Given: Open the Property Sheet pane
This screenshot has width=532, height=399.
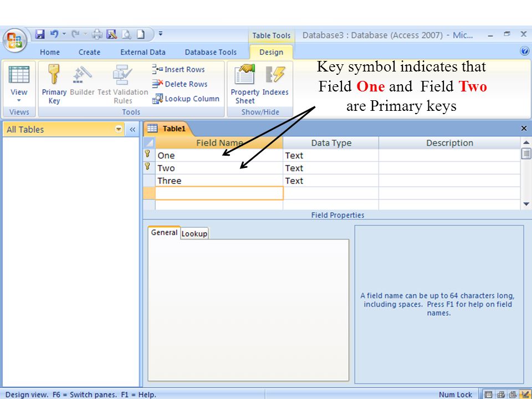Looking at the screenshot, I should click(244, 84).
